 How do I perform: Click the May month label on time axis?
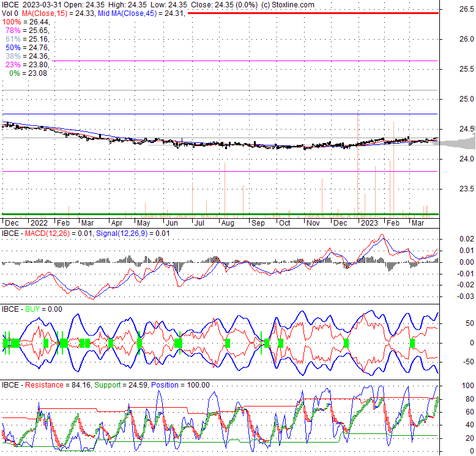point(144,223)
